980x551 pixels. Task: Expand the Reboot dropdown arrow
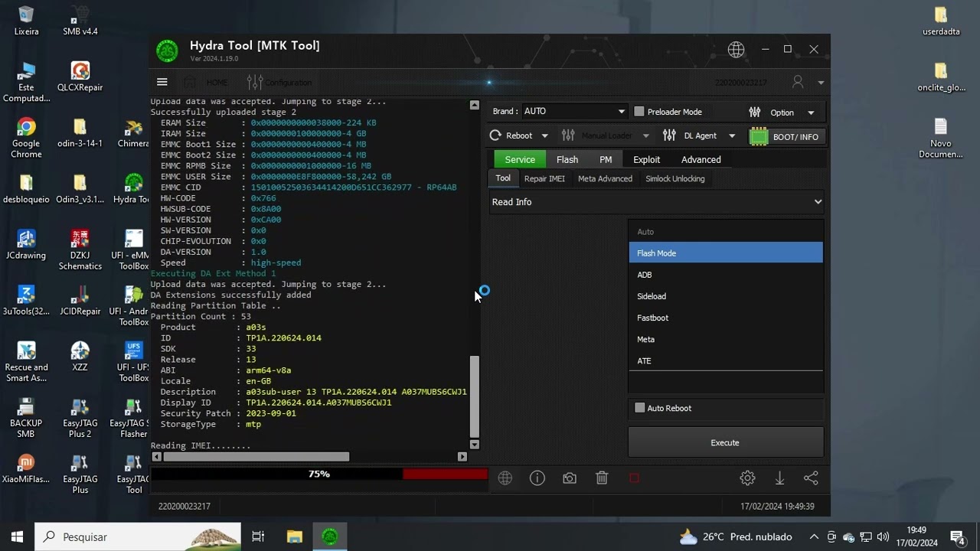544,136
